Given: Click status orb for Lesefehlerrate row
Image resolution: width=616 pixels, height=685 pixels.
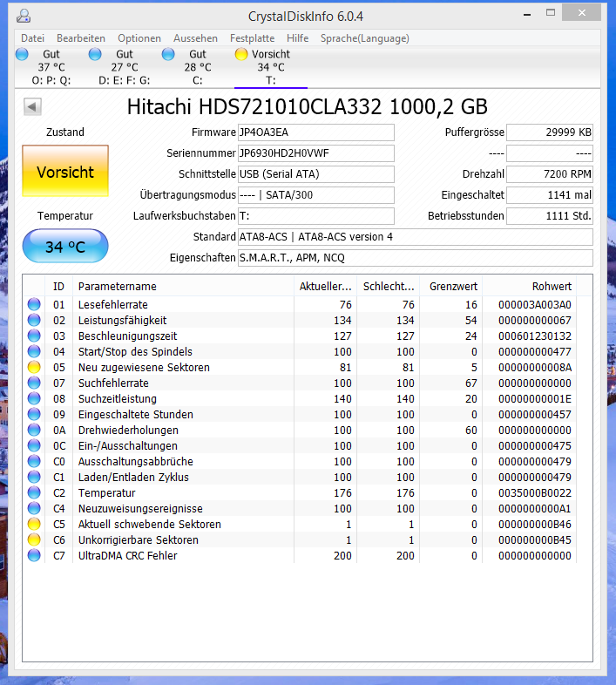Looking at the screenshot, I should coord(34,304).
